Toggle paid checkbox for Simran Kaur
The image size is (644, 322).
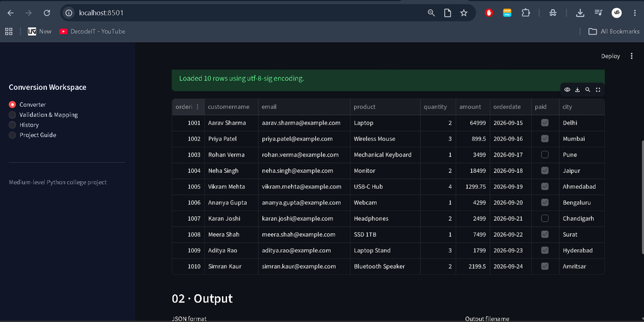click(545, 266)
